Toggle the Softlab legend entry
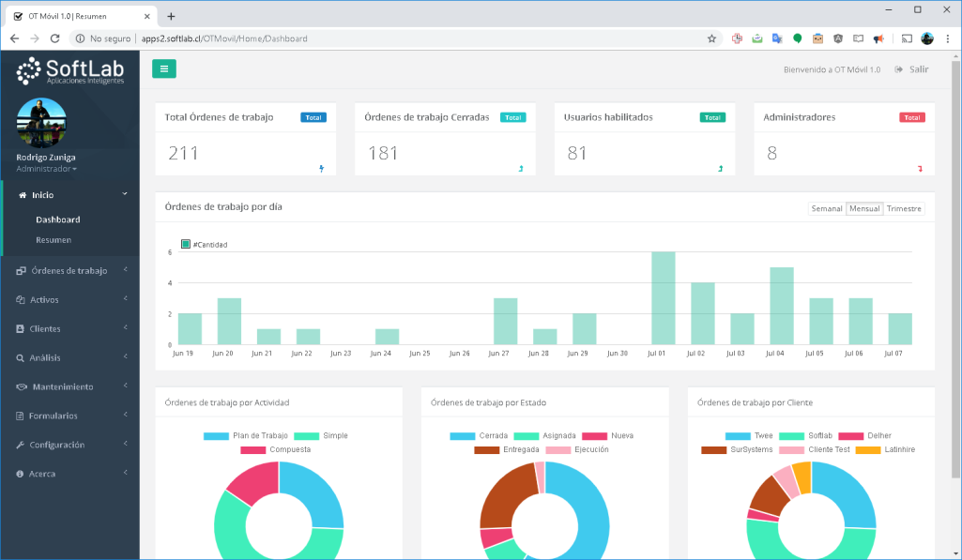Viewport: 962px width, 560px height. point(806,436)
